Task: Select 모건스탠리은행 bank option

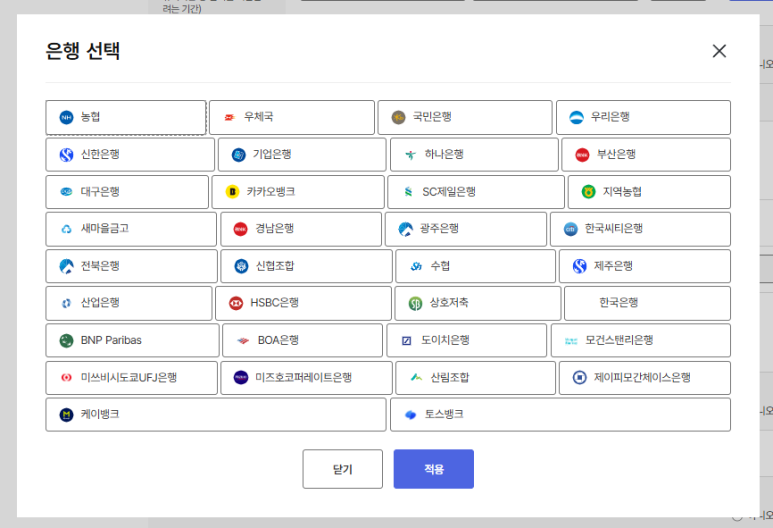Action: 640,341
